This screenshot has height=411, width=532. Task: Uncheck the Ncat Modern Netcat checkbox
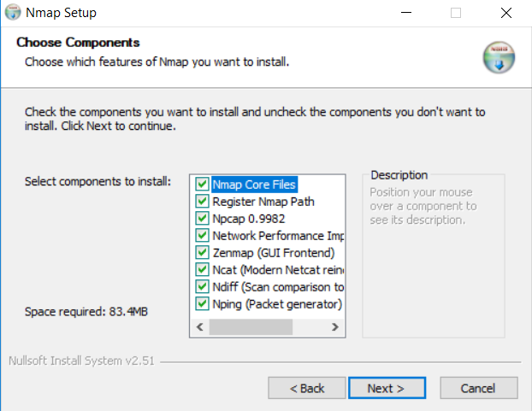[x=202, y=270]
